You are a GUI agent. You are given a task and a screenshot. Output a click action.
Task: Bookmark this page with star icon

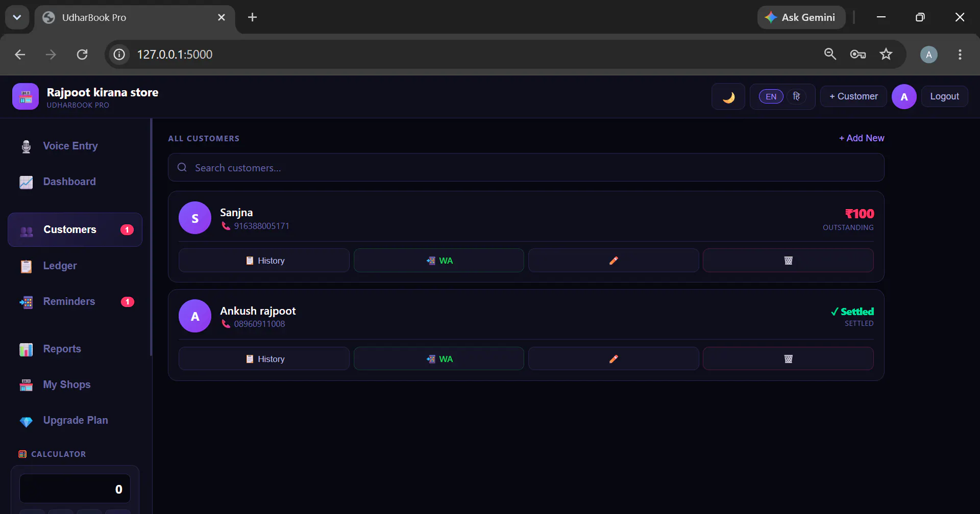tap(886, 54)
